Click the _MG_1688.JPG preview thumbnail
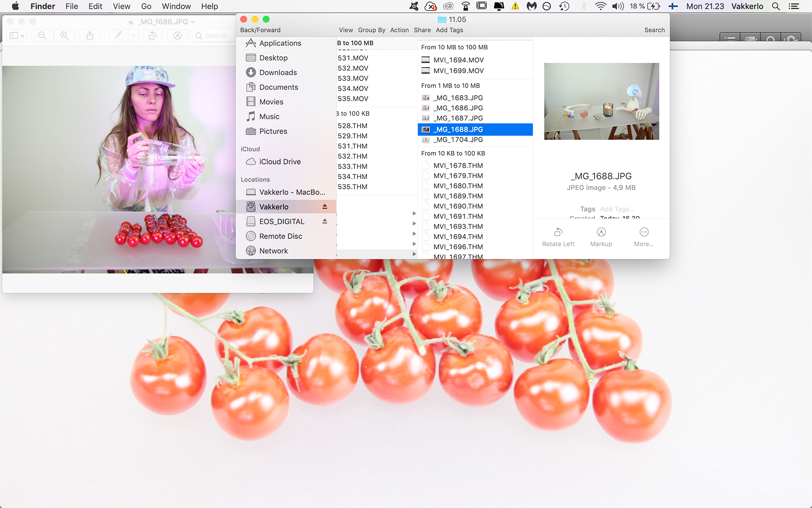Viewport: 812px width, 508px height. [601, 101]
